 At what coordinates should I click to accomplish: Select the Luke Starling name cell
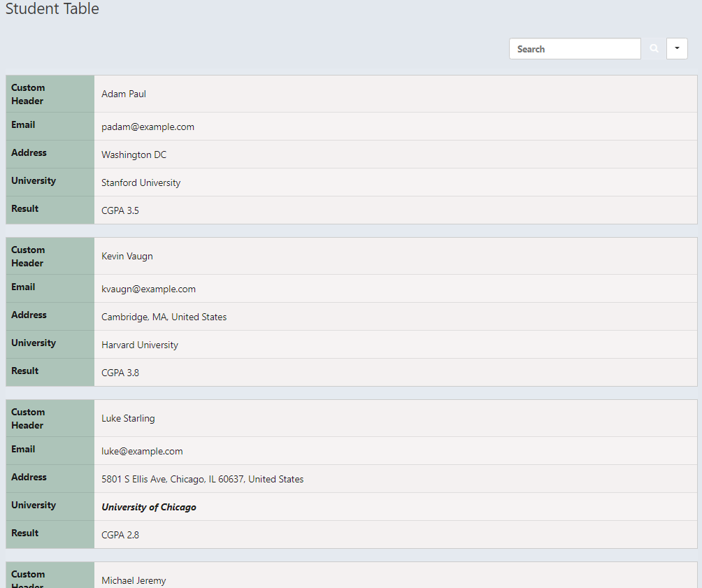pyautogui.click(x=128, y=418)
